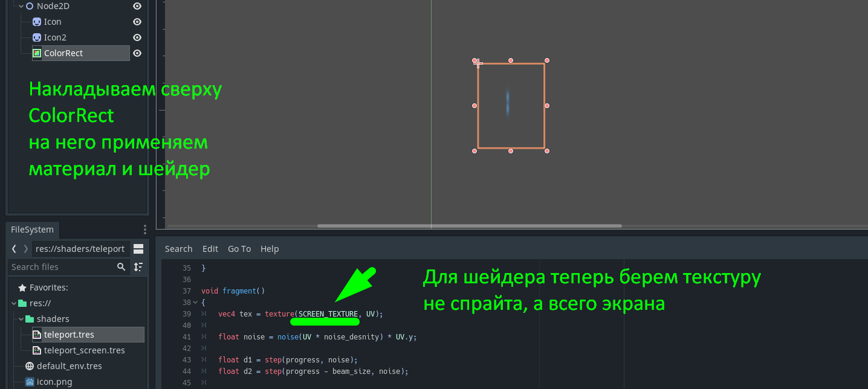The height and width of the screenshot is (389, 868).
Task: Click the res:// folder icon
Action: [22, 303]
